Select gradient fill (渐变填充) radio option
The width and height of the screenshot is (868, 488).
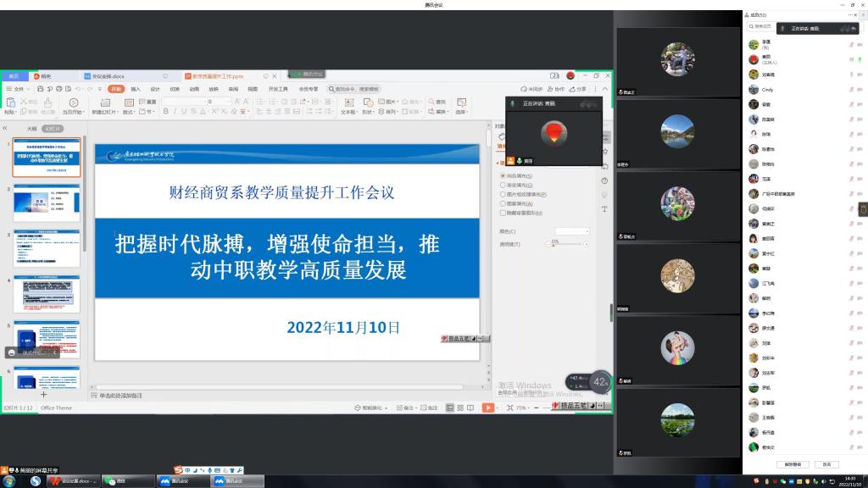point(503,185)
